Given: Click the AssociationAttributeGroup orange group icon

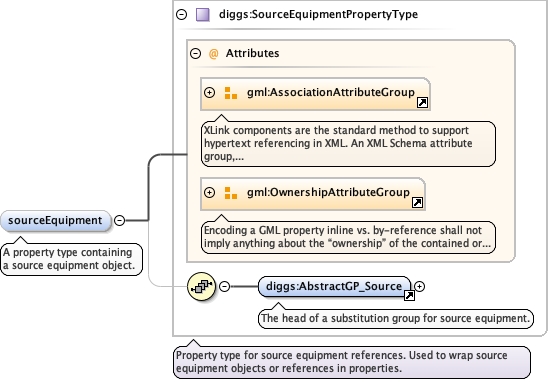Looking at the screenshot, I should tap(231, 93).
